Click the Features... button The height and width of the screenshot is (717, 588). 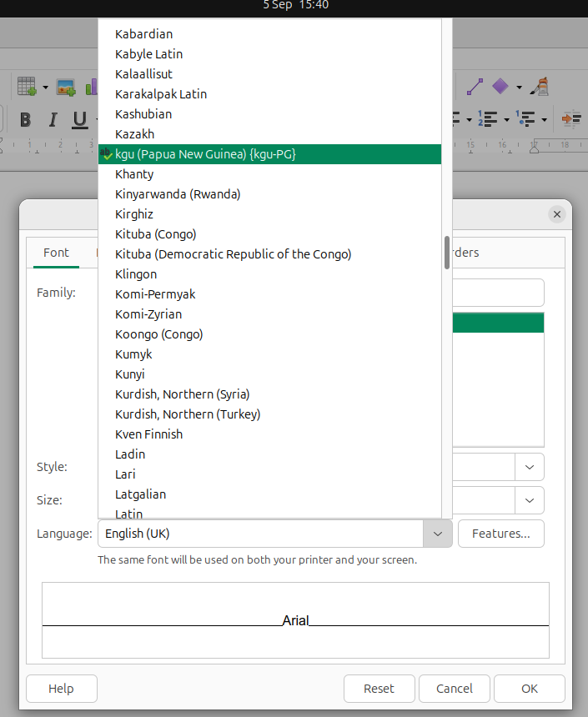[501, 534]
